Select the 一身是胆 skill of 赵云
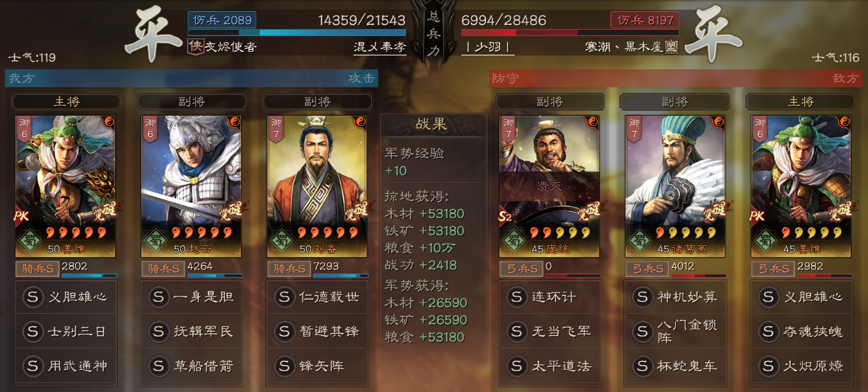This screenshot has height=392, width=868. pyautogui.click(x=191, y=297)
